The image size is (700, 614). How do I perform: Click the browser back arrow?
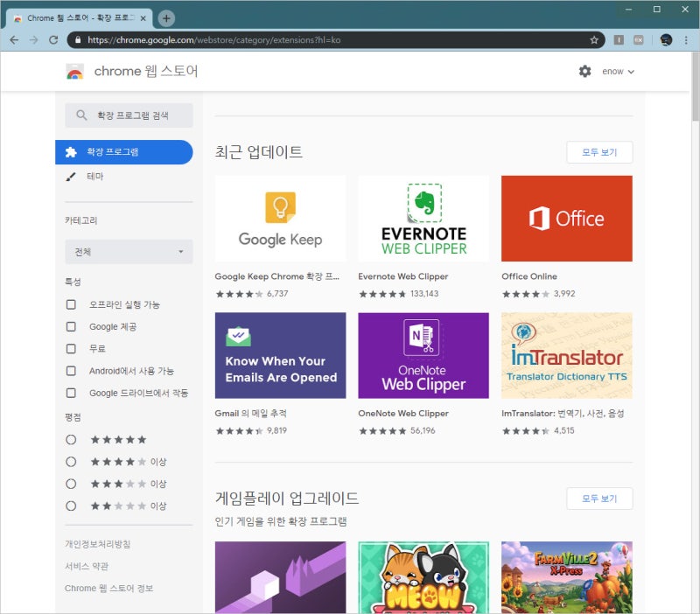click(14, 40)
